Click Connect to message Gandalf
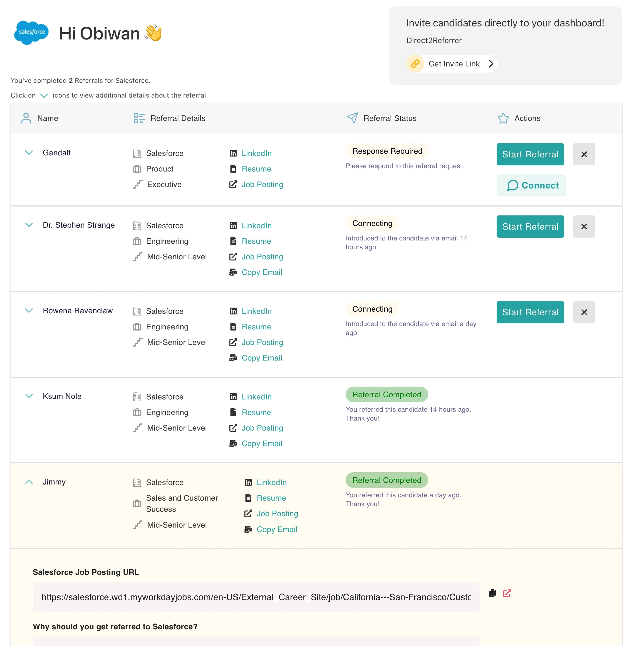Viewport: 644px width, 646px height. pyautogui.click(x=531, y=185)
